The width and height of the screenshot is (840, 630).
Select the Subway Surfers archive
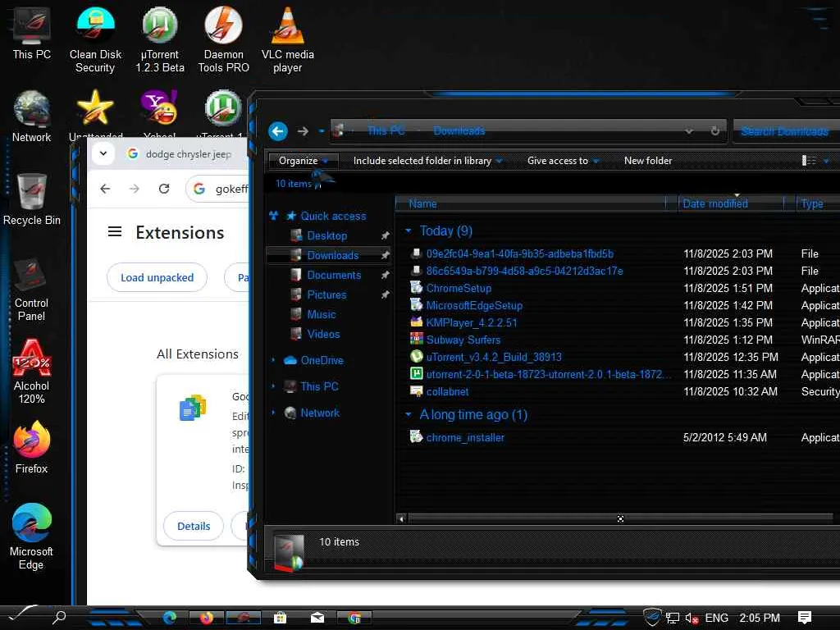coord(463,340)
